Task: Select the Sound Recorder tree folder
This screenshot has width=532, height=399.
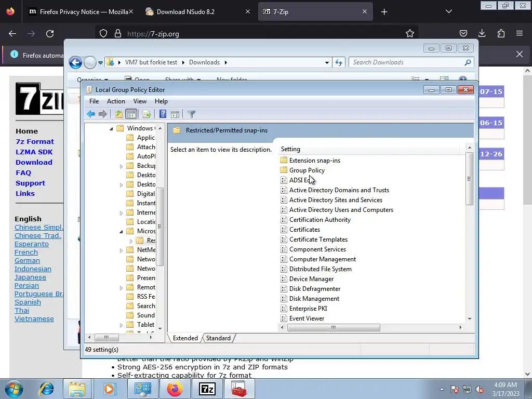Action: pos(140,315)
